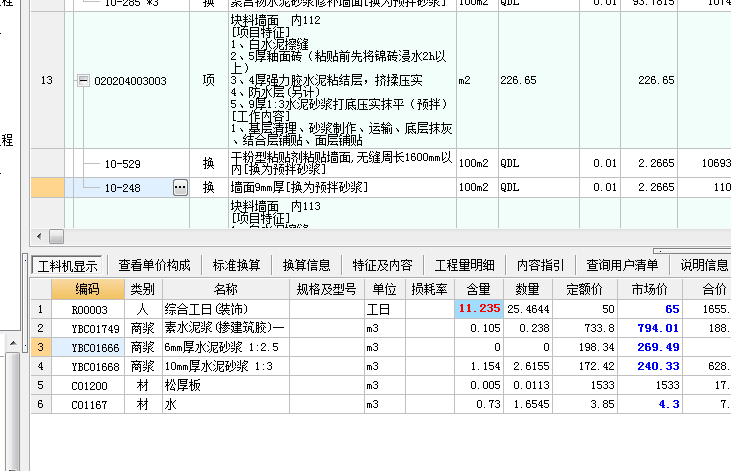Image resolution: width=731 pixels, height=471 pixels.
Task: Select the 10-529 sub-item row code
Action: (x=123, y=164)
